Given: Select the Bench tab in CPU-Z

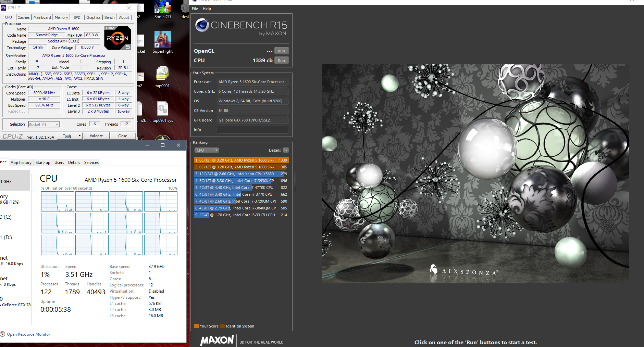Looking at the screenshot, I should 110,17.
